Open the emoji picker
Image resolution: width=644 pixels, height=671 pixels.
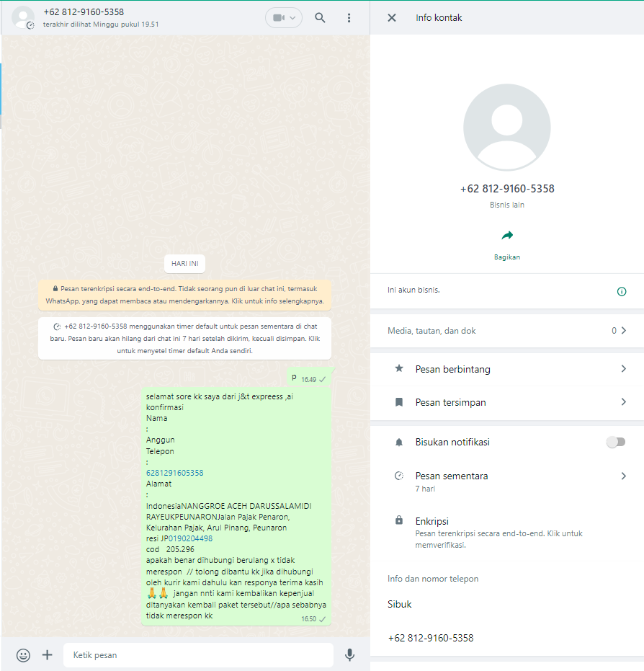tap(23, 655)
